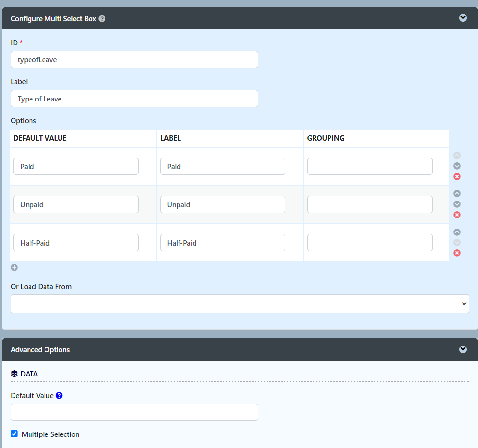Delete the Half-Paid option row

[457, 253]
